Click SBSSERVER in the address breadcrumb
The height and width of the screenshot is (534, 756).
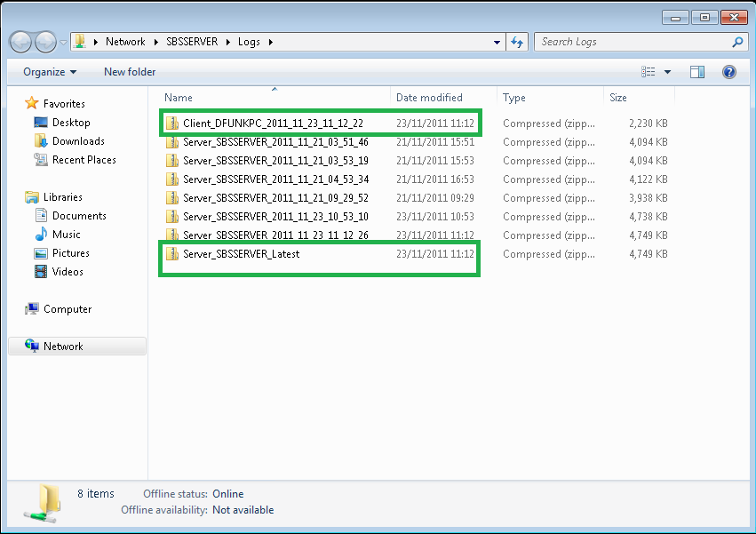pos(192,42)
